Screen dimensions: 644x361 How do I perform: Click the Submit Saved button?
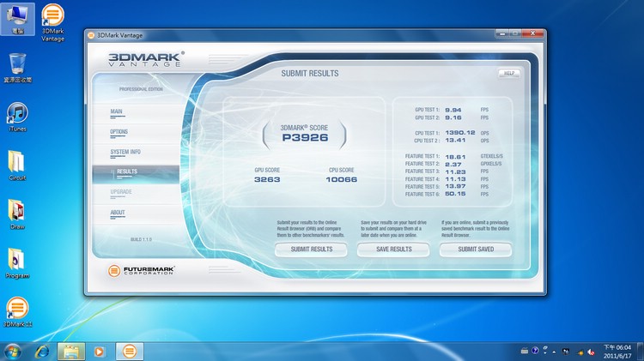(476, 249)
